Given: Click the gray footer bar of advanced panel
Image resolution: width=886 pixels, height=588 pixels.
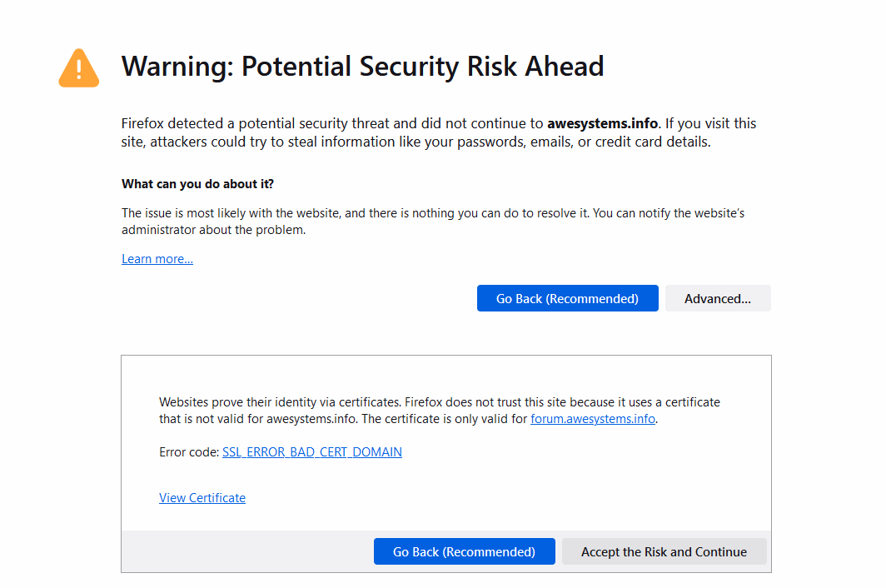Looking at the screenshot, I should (x=446, y=552).
